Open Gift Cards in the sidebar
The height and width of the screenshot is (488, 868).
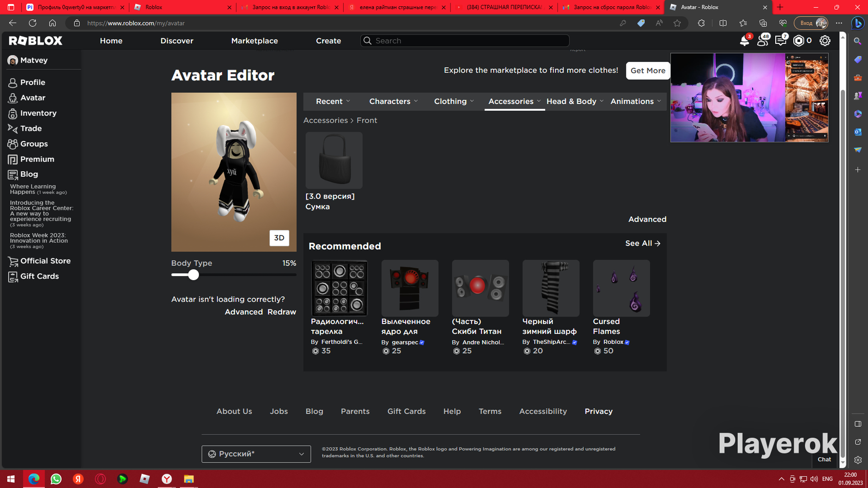(40, 276)
